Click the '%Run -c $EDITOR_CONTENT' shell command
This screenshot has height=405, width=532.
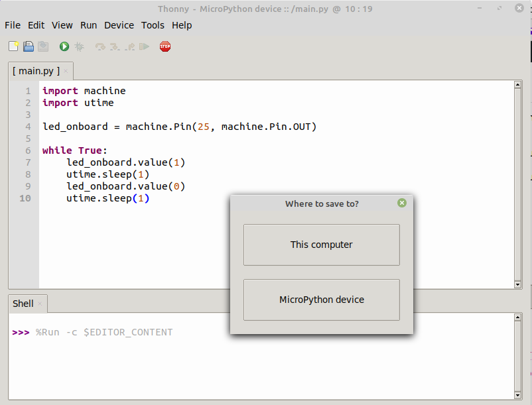point(104,333)
